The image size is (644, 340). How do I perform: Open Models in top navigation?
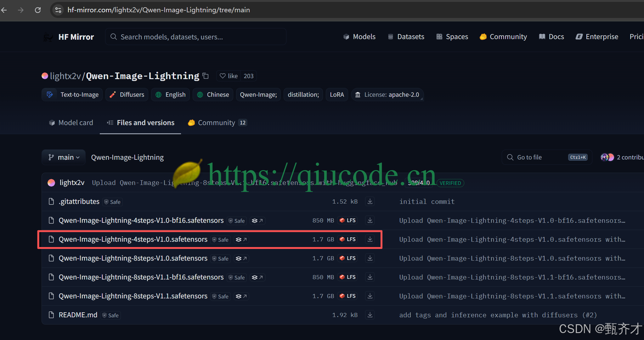pyautogui.click(x=359, y=37)
